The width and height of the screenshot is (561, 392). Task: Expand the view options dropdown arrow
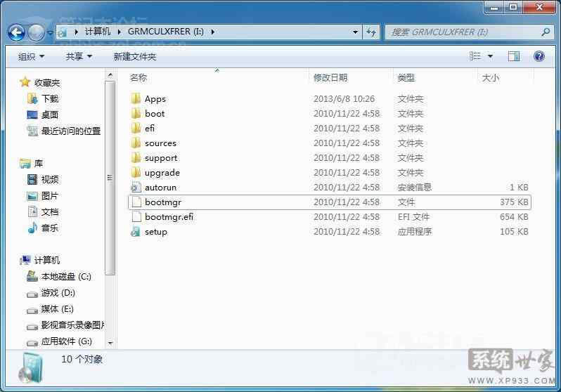(490, 56)
